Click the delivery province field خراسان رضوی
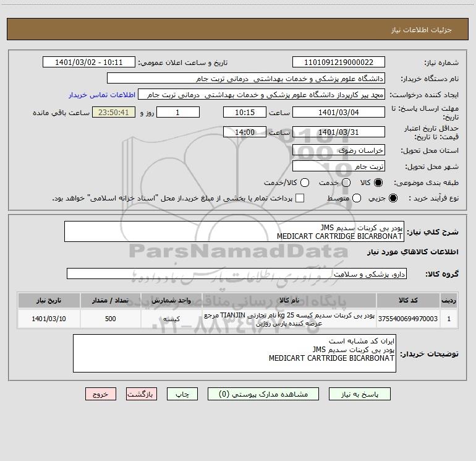The height and width of the screenshot is (461, 476). click(x=339, y=150)
